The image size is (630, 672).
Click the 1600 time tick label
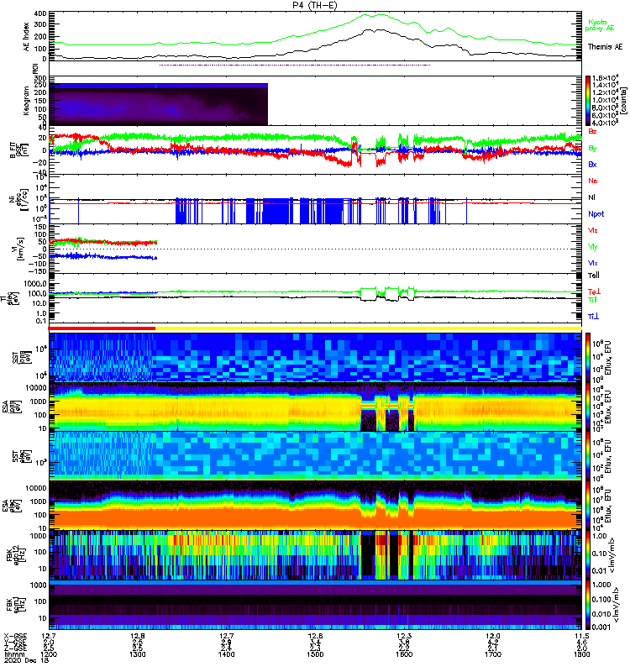(x=404, y=654)
